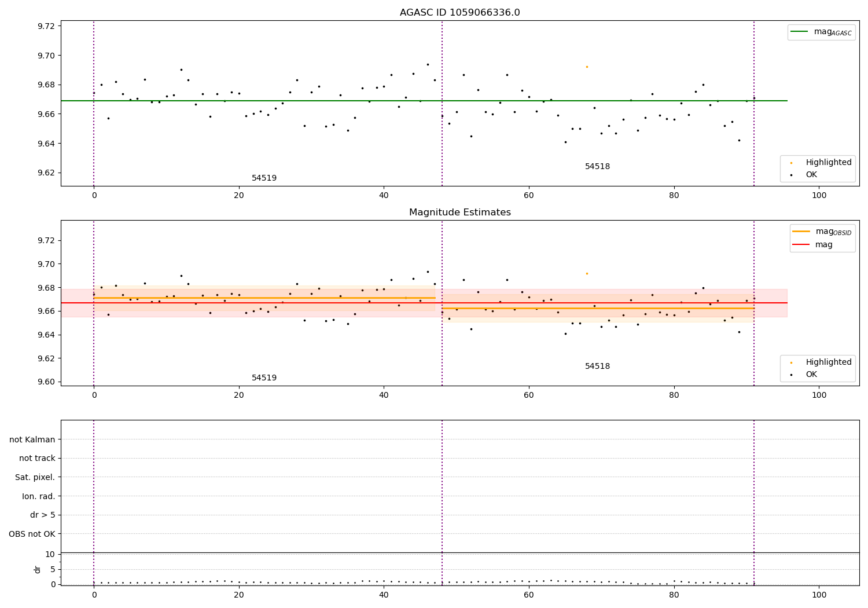
Task: Click the 'dr > 5' axis label
Action: 43,515
